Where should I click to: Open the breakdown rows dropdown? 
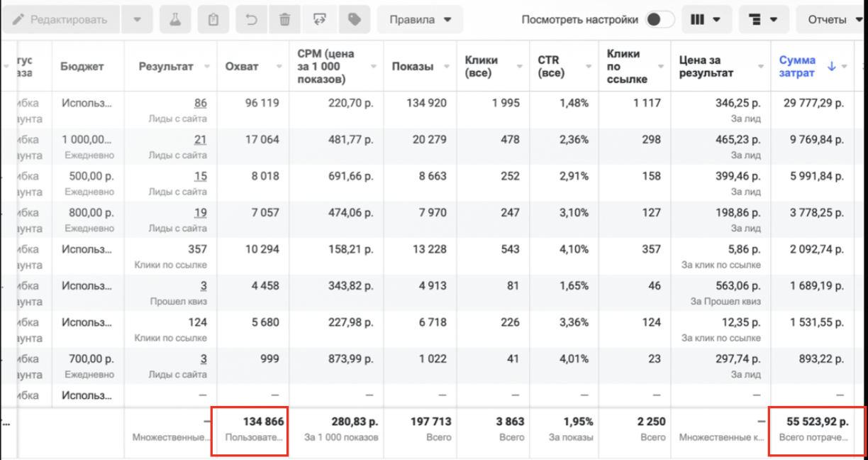[763, 20]
